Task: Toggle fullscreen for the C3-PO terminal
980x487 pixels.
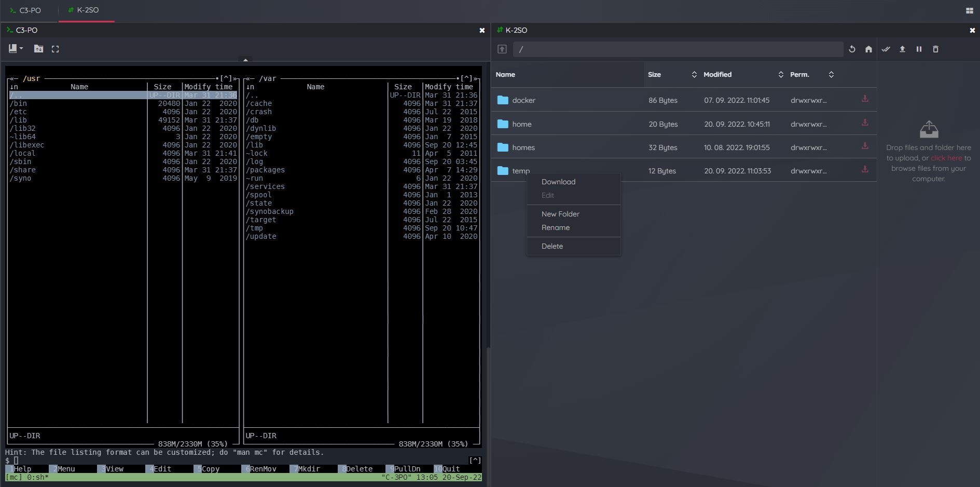Action: coord(55,49)
